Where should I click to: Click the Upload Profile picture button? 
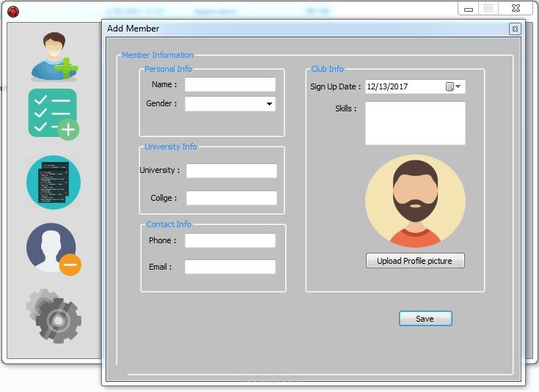(415, 261)
